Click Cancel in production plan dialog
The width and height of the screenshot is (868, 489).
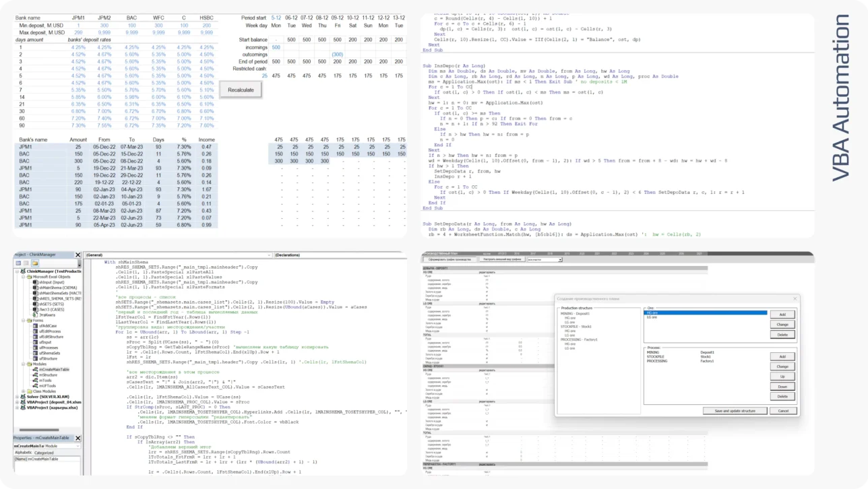pyautogui.click(x=782, y=411)
